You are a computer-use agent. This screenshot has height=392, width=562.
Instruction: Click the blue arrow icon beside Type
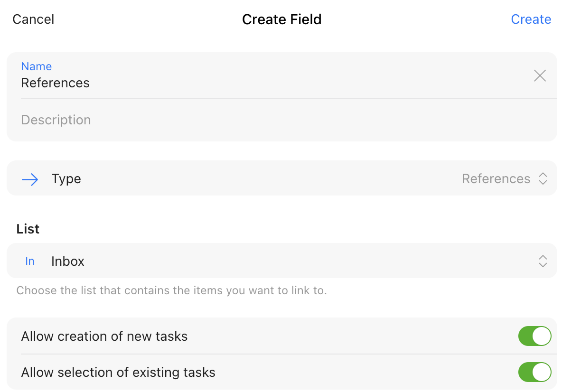point(30,179)
